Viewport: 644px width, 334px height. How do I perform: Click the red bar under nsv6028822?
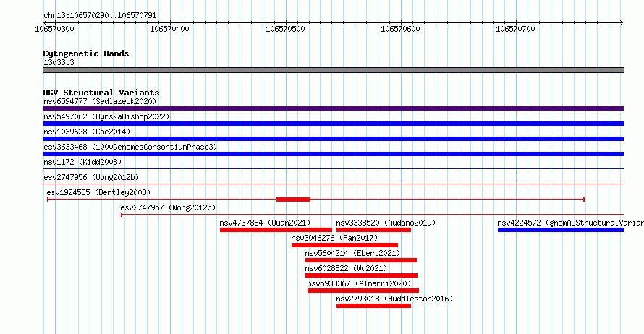(361, 275)
